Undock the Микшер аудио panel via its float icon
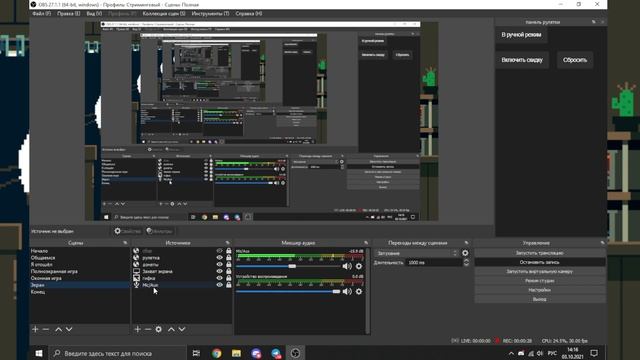 point(366,243)
